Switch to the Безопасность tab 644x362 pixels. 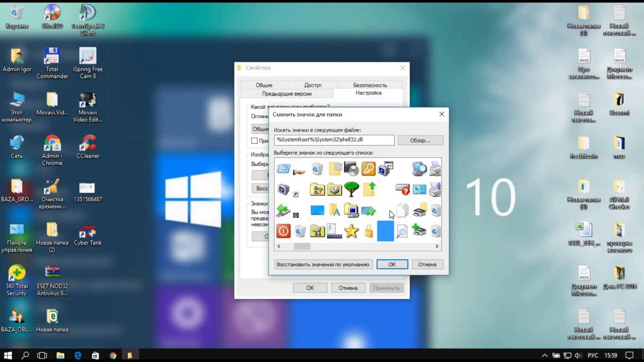coord(370,85)
